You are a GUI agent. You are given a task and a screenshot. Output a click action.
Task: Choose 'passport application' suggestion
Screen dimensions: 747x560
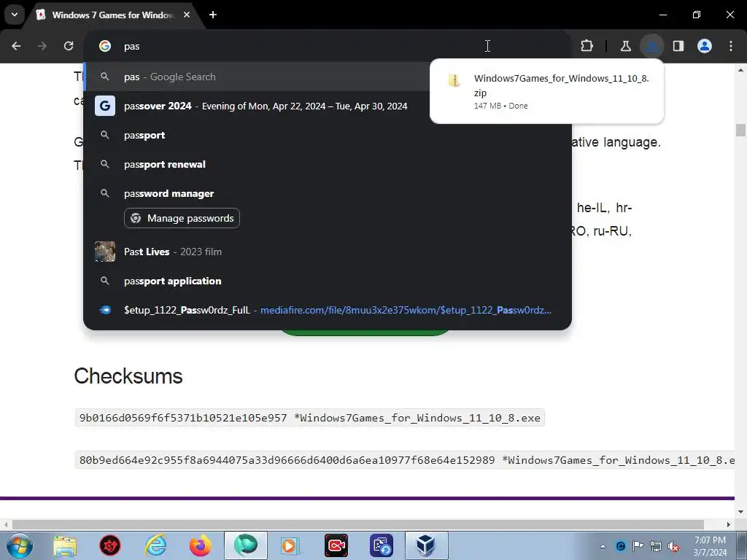pyautogui.click(x=328, y=281)
